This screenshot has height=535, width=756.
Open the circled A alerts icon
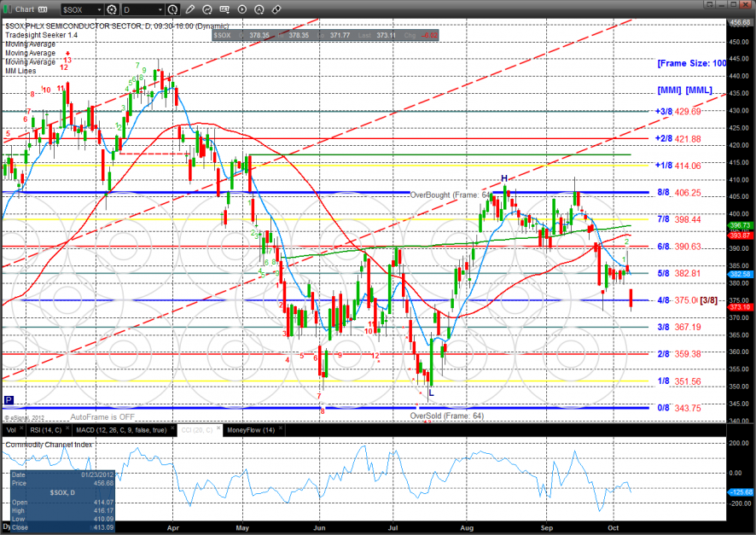tap(259, 9)
